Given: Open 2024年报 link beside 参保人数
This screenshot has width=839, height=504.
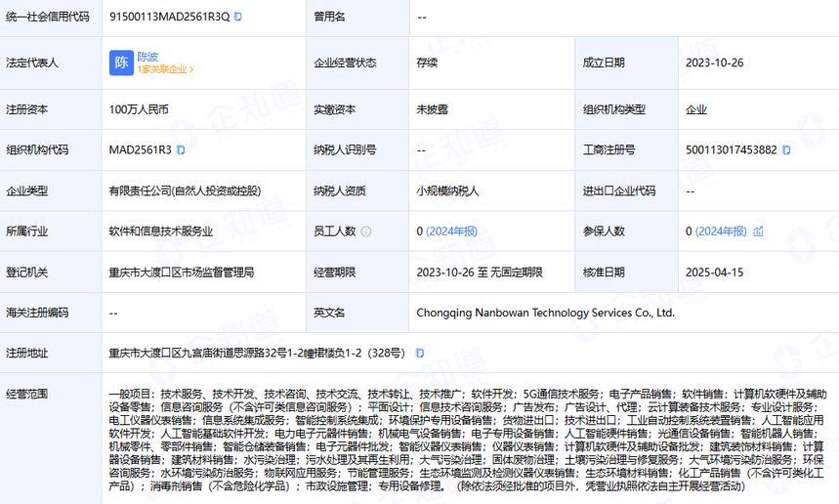Looking at the screenshot, I should [721, 231].
